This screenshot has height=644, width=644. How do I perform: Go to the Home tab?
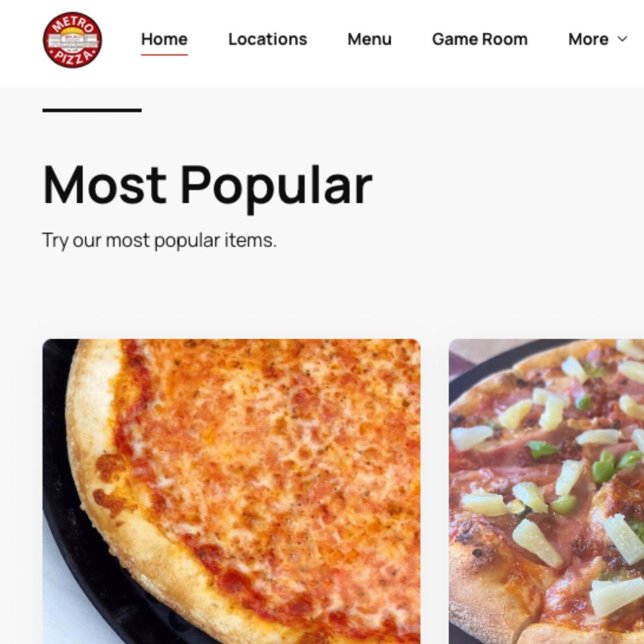point(165,39)
